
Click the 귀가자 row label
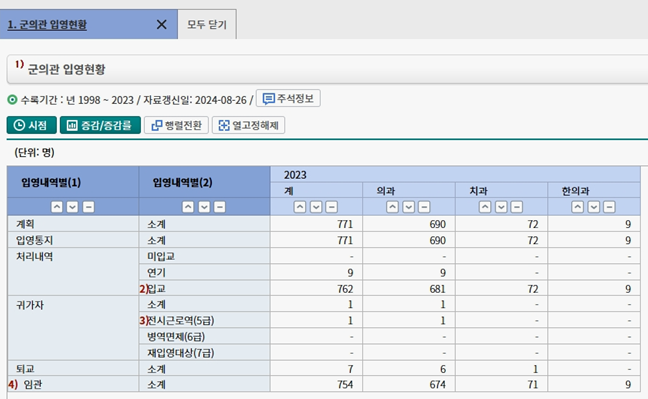(30, 305)
